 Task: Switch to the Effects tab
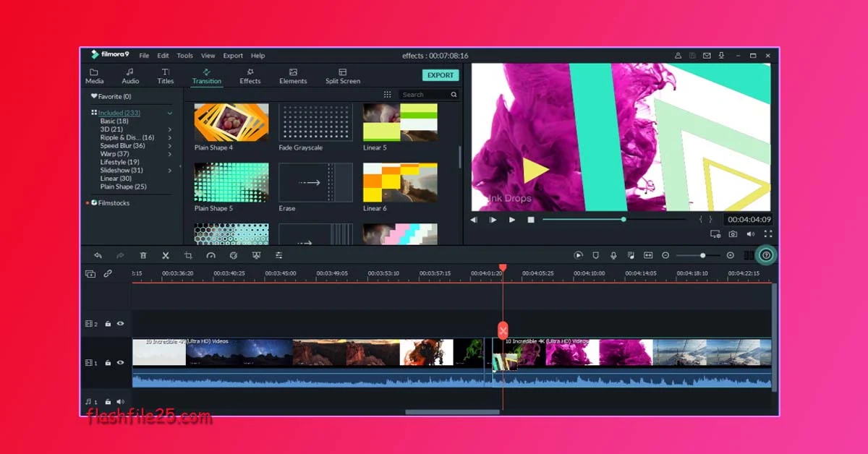(x=250, y=76)
